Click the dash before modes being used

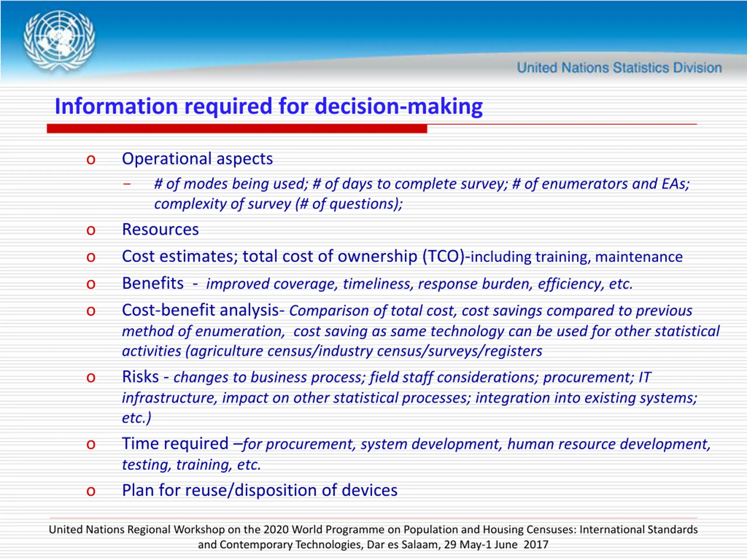pyautogui.click(x=127, y=184)
